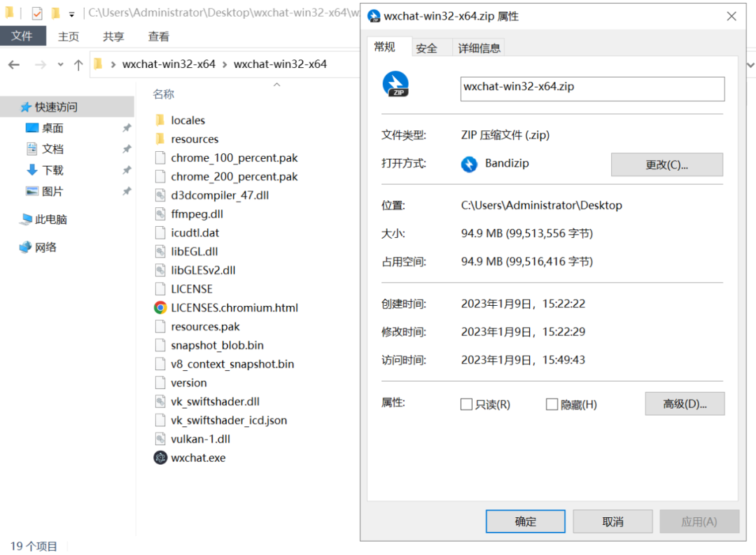Image resolution: width=756 pixels, height=555 pixels.
Task: Open the recent locations dropdown arrow
Action: (60, 64)
